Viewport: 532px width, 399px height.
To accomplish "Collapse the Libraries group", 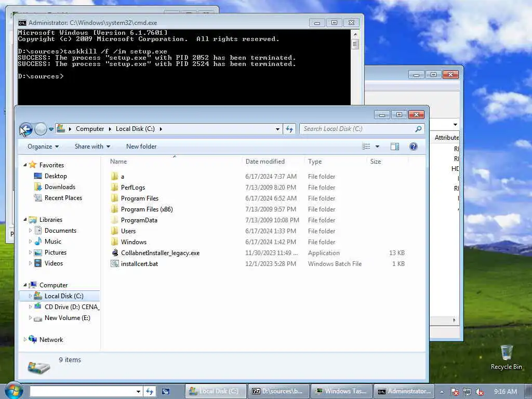I will click(25, 220).
